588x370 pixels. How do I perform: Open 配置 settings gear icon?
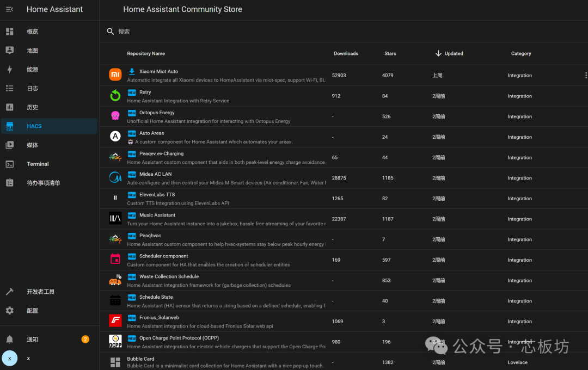tap(10, 310)
